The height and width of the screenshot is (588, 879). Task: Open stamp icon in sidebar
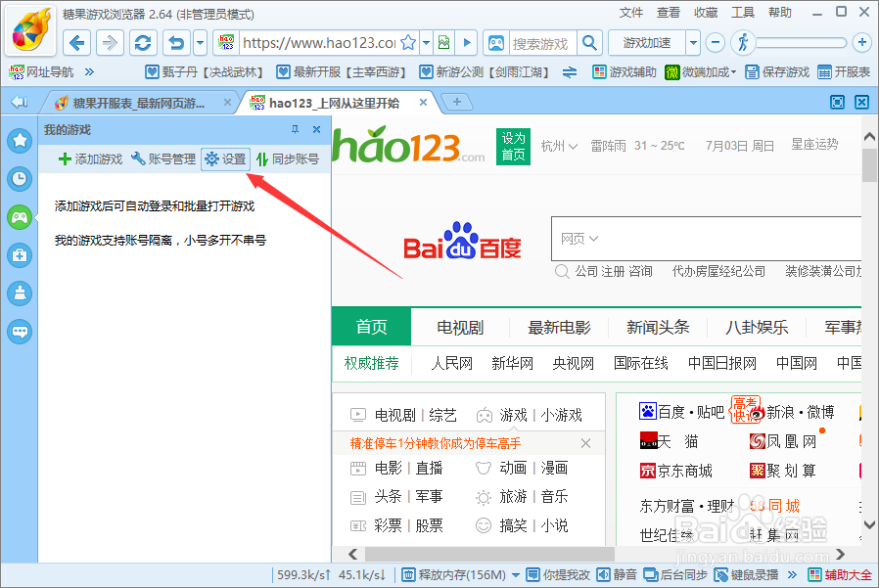point(20,294)
